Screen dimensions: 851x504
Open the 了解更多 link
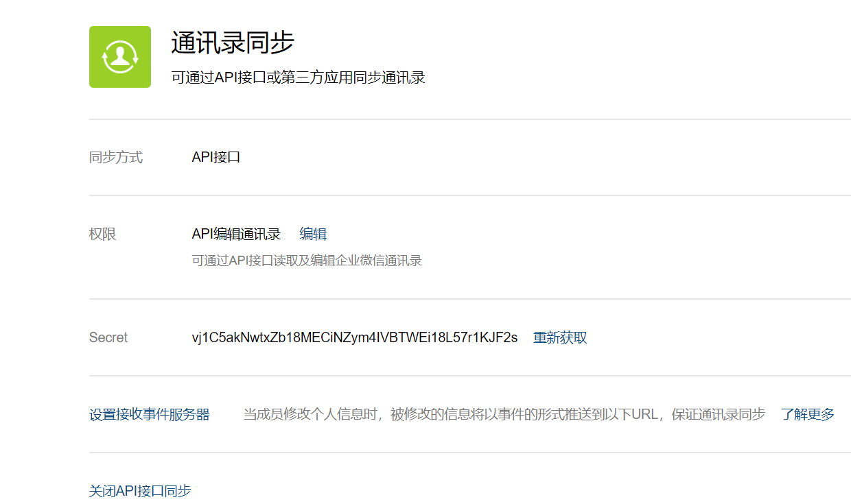click(x=808, y=415)
